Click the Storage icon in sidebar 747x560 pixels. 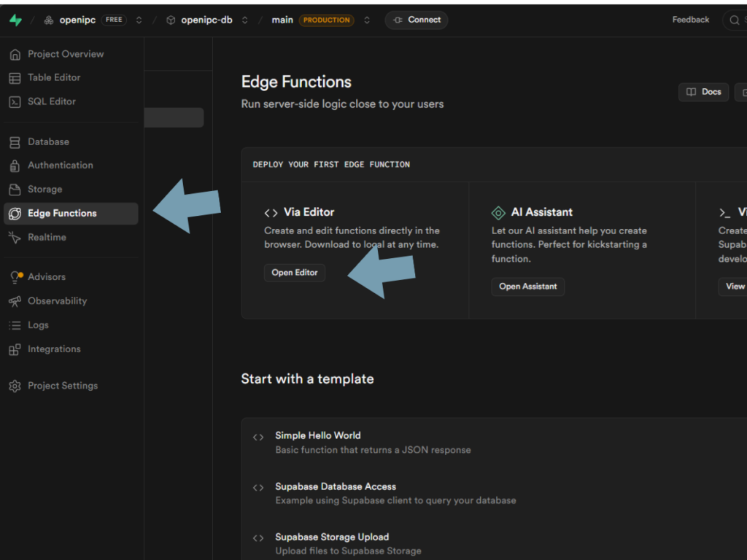[x=15, y=190]
